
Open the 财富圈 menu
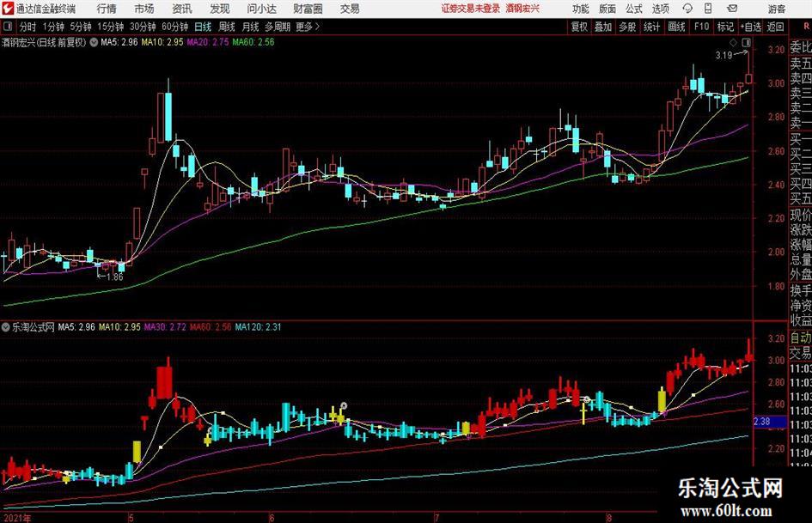point(308,9)
